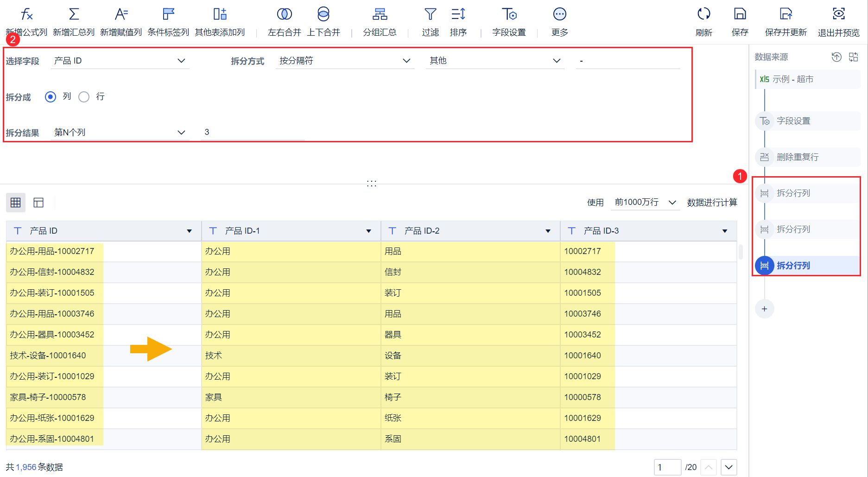
Task: Open the filter tool
Action: tap(431, 21)
